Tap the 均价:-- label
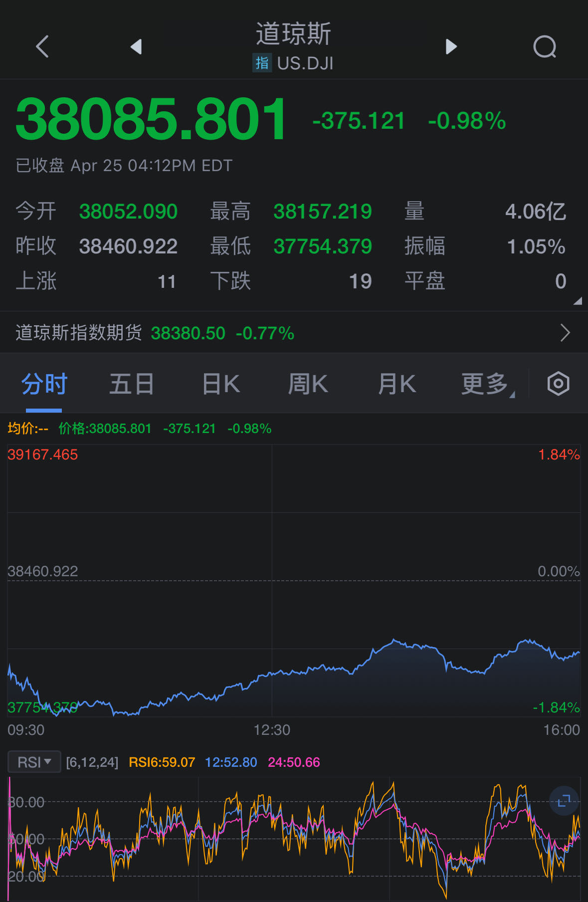 click(x=28, y=429)
